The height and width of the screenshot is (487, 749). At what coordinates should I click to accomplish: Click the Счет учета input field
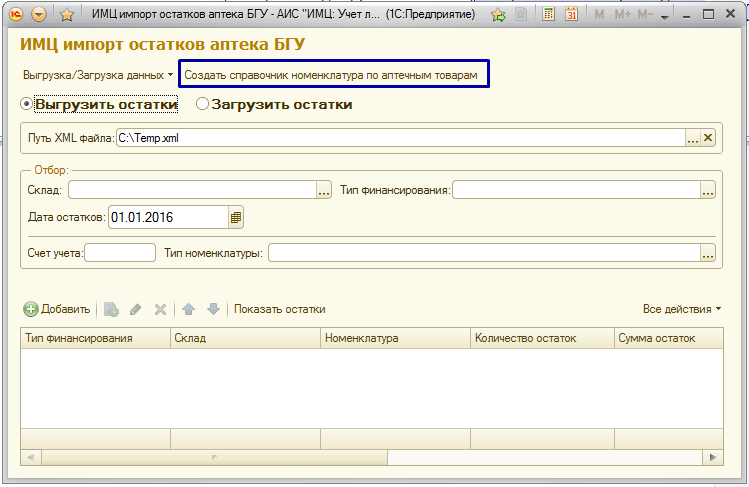pos(120,253)
